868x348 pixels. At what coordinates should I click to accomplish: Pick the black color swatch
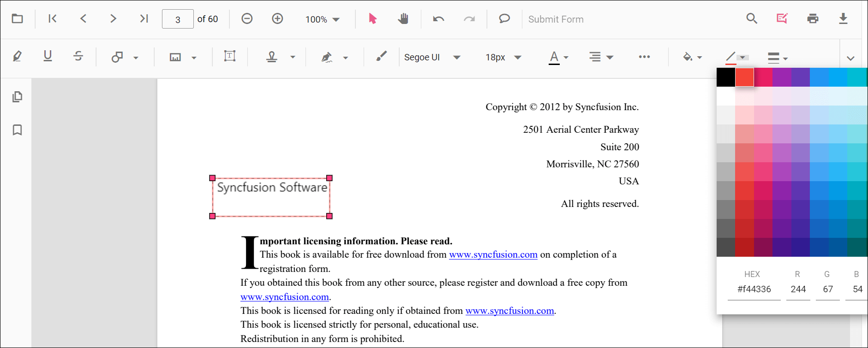[725, 77]
